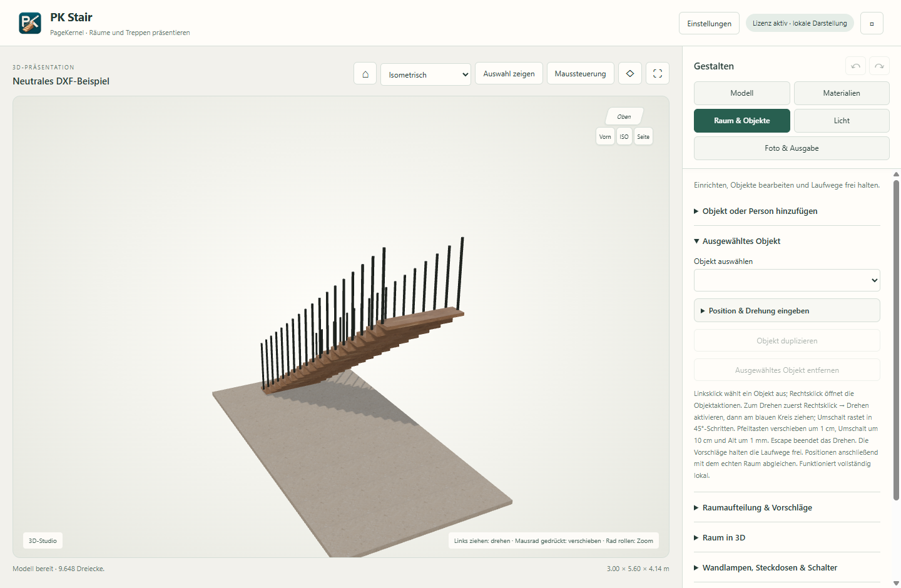The width and height of the screenshot is (901, 588).
Task: Click the scrollbar down arrow in side panel
Action: 896,583
